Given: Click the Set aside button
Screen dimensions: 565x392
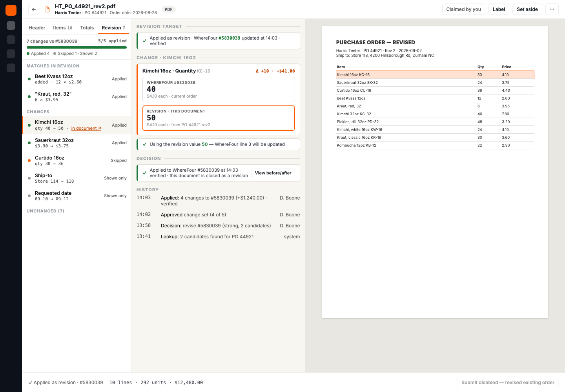Looking at the screenshot, I should pos(527,9).
